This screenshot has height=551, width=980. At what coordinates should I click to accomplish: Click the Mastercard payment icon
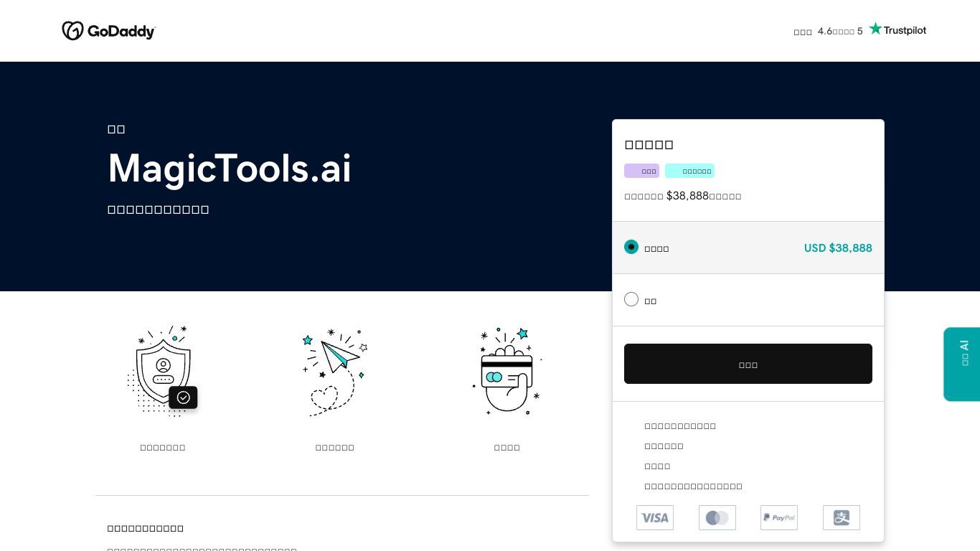(x=717, y=517)
